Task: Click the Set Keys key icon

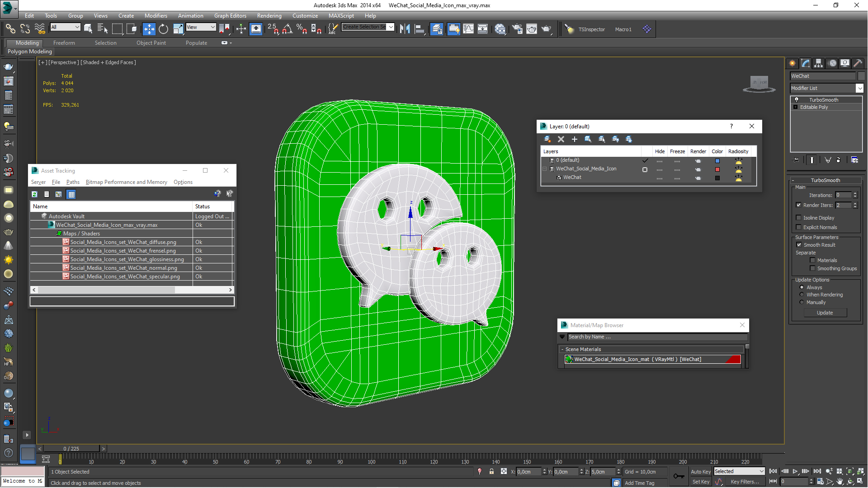Action: click(679, 476)
